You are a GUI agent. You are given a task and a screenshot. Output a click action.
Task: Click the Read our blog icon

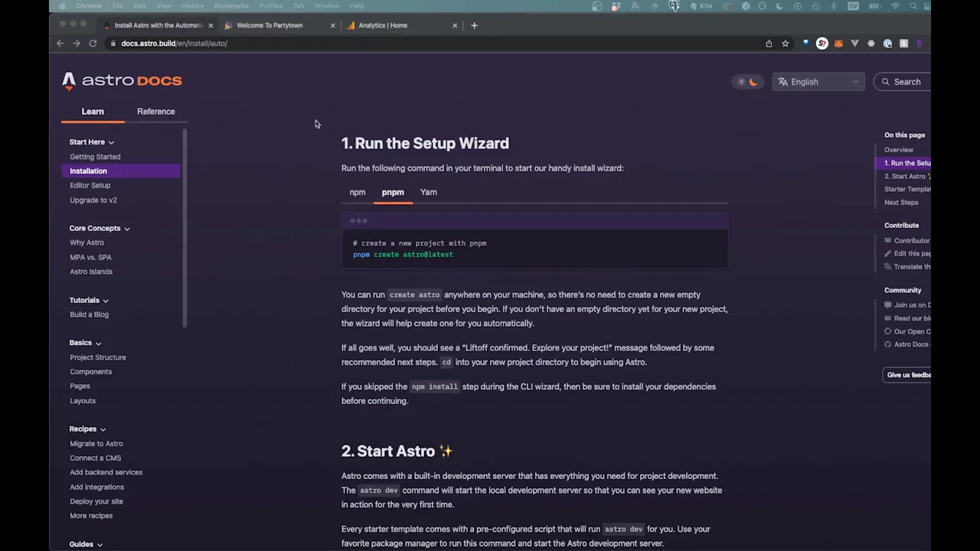tap(888, 318)
